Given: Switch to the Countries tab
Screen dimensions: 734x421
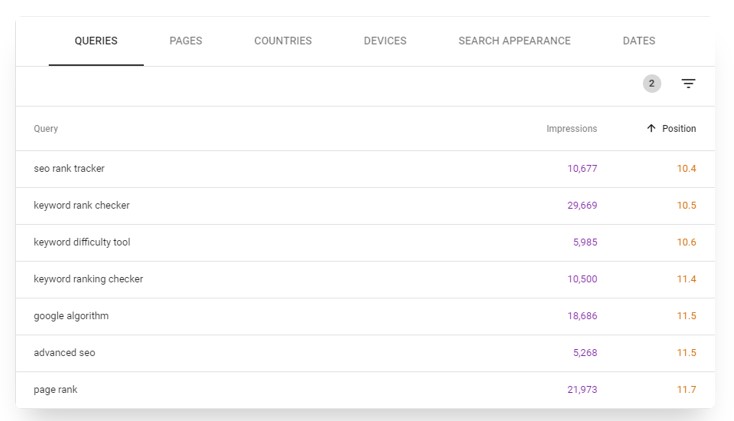Looking at the screenshot, I should [283, 41].
